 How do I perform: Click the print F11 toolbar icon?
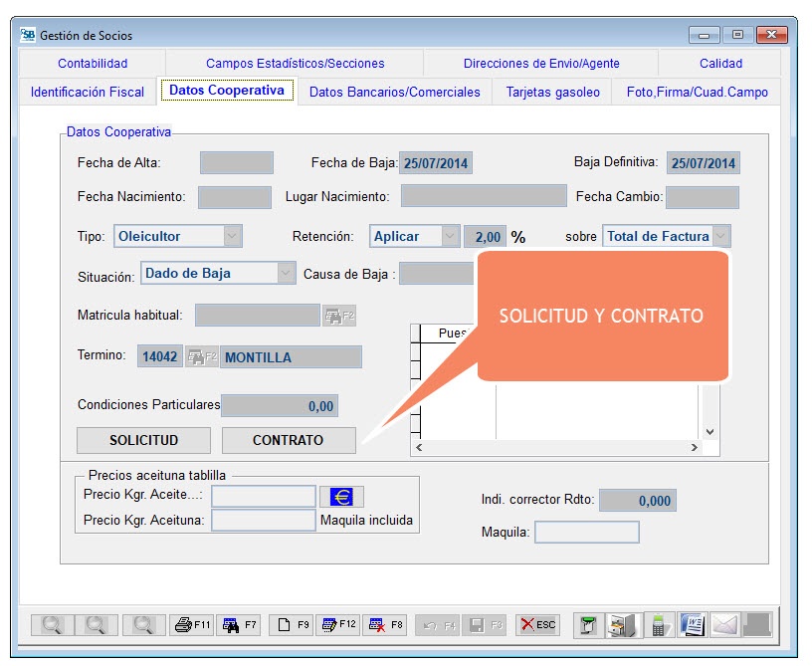(x=193, y=625)
